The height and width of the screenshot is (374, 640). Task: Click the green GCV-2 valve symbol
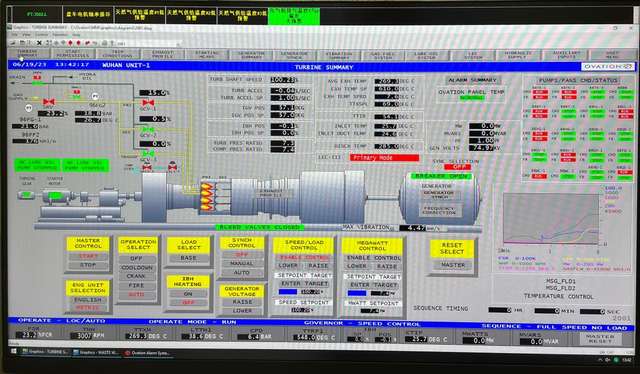pos(148,130)
